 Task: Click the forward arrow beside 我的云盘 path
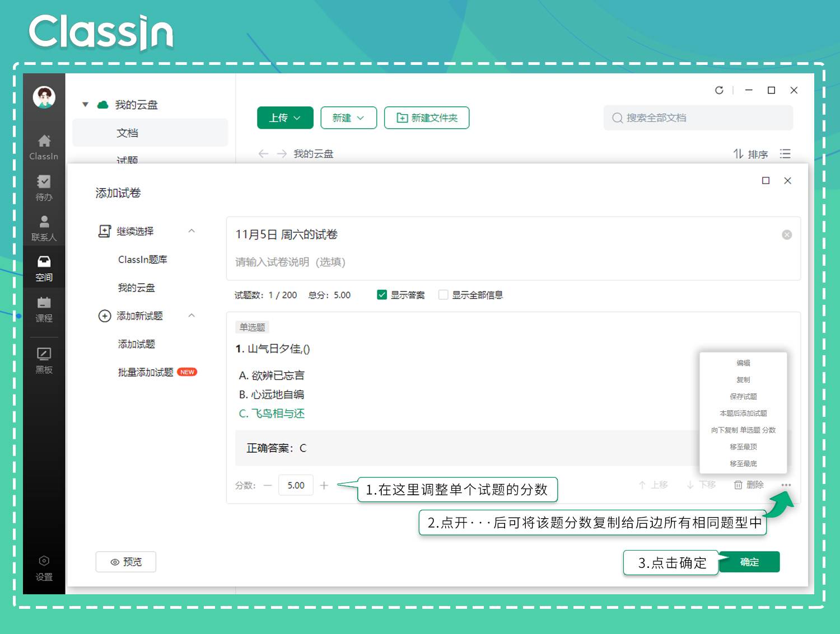(x=282, y=154)
